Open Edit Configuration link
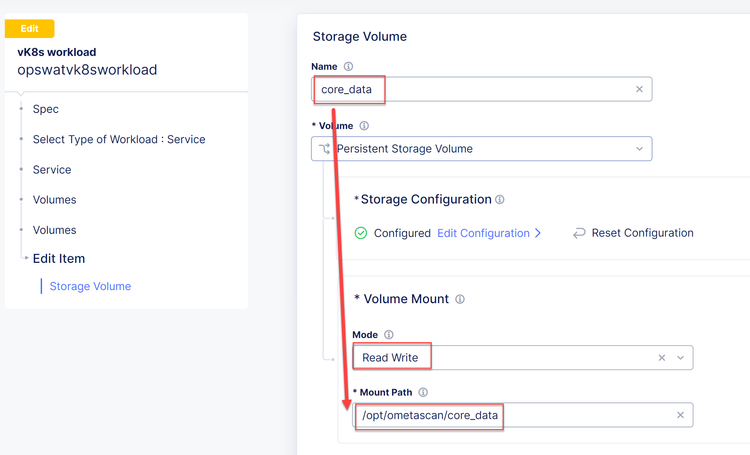Image resolution: width=750 pixels, height=455 pixels. tap(489, 233)
